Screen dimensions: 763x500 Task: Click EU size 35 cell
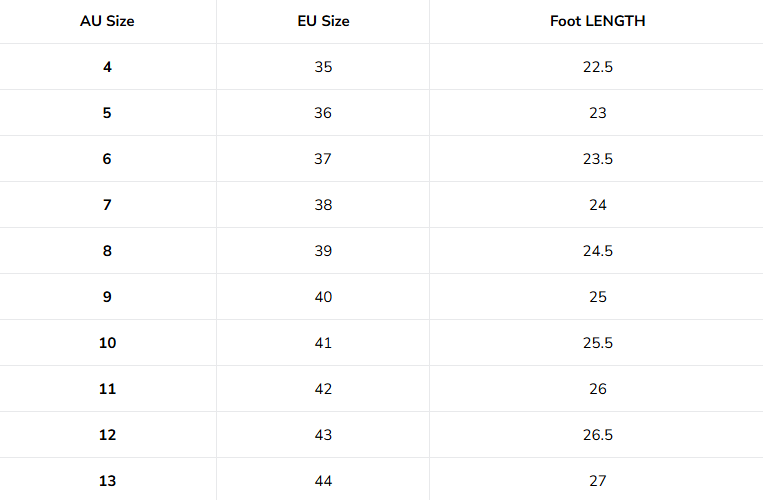(323, 67)
